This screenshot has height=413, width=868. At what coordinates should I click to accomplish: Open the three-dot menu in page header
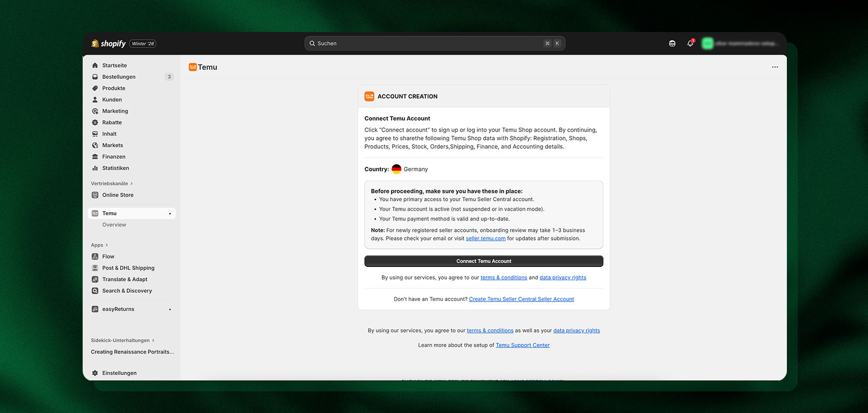(x=775, y=67)
